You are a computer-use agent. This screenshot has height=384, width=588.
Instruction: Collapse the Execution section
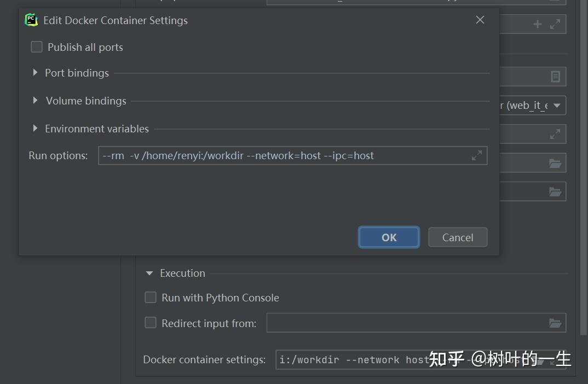click(x=149, y=273)
